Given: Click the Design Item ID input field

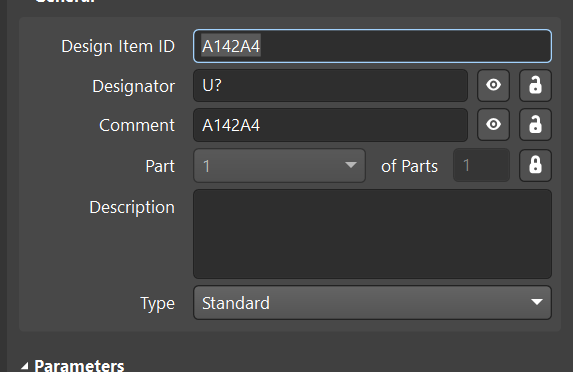Looking at the screenshot, I should [372, 46].
